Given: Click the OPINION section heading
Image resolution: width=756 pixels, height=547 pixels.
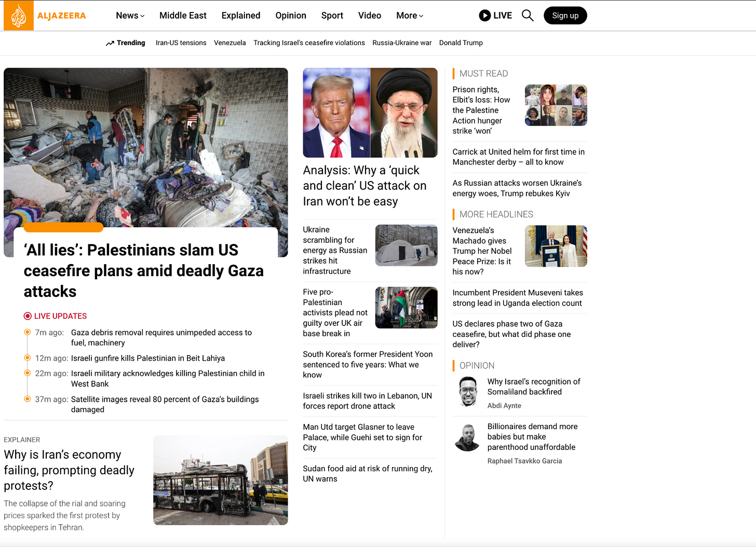Looking at the screenshot, I should [477, 365].
